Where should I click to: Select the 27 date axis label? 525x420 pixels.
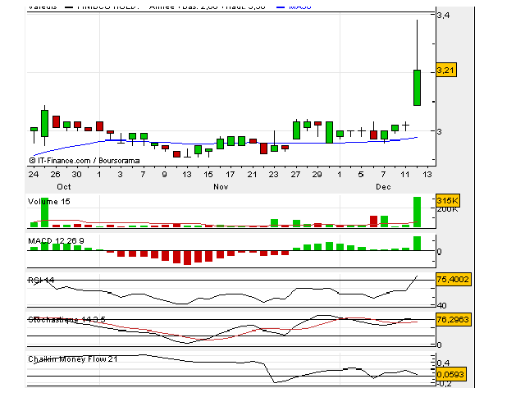pos(295,175)
